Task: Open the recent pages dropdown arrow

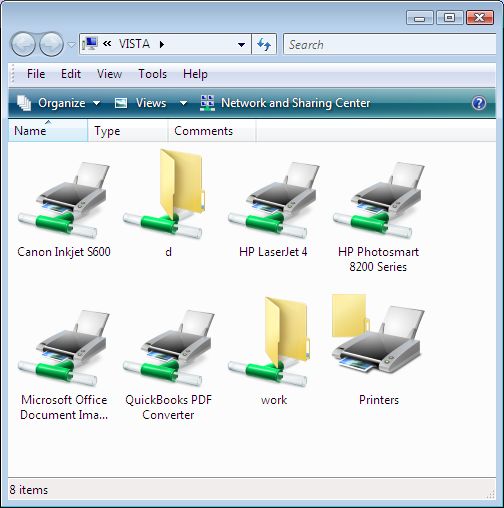Action: [x=71, y=44]
